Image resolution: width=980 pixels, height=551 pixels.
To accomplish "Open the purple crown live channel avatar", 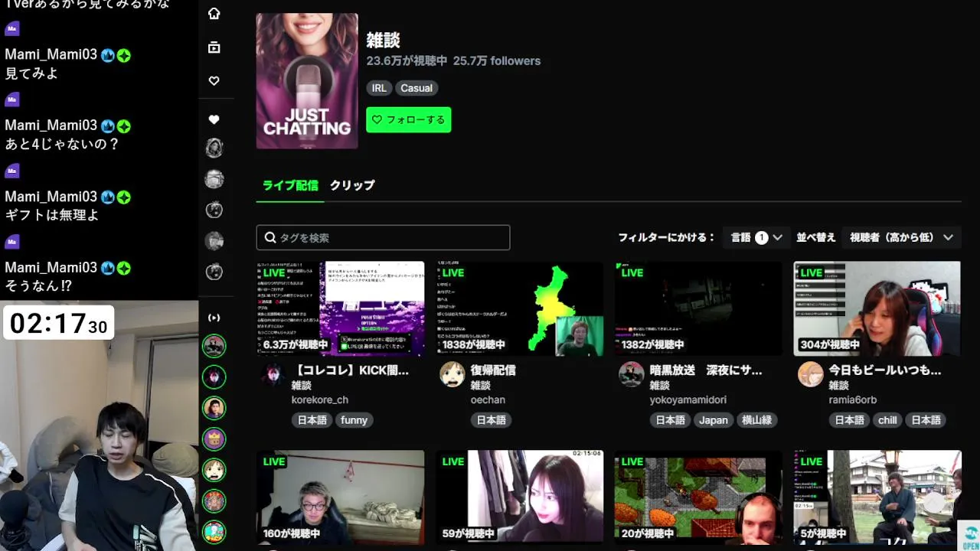I will tap(214, 439).
